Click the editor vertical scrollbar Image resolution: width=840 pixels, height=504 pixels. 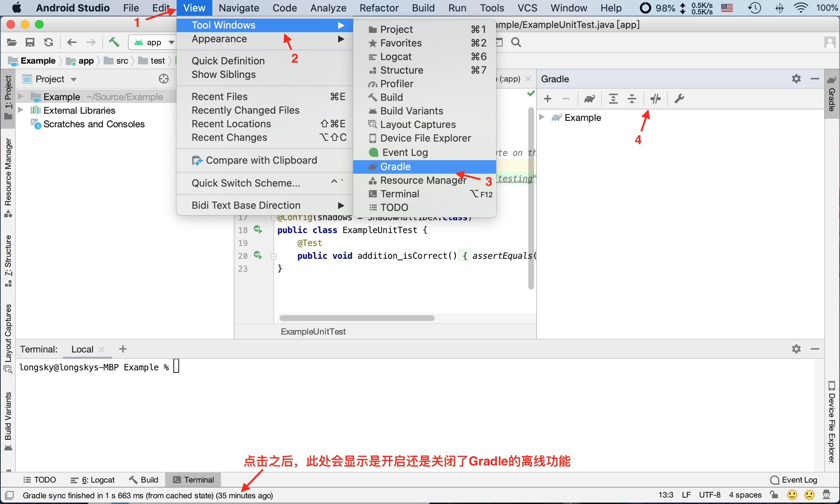[x=531, y=198]
